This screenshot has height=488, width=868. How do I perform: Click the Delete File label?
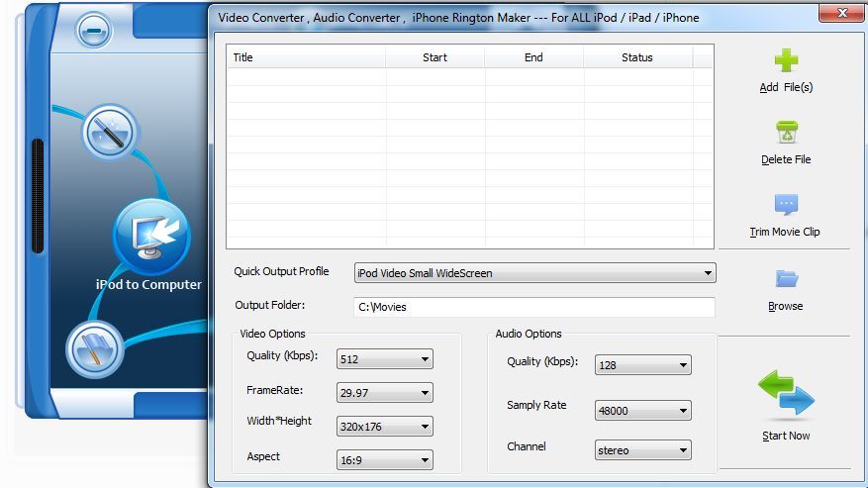pos(786,159)
